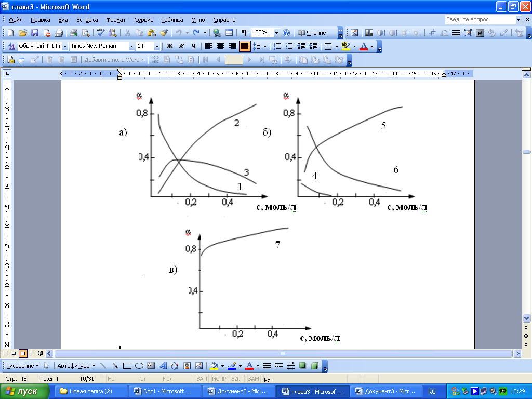Open the Таблица menu

click(x=172, y=20)
